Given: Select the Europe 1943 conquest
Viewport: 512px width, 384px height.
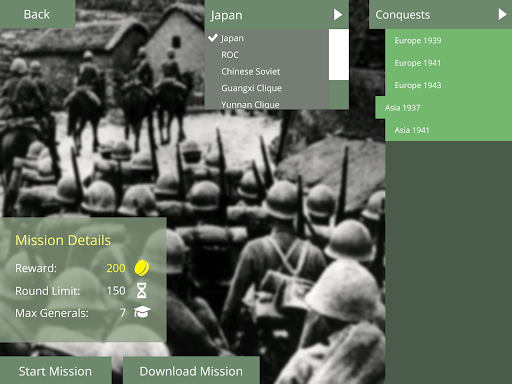Looking at the screenshot, I should click(448, 85).
